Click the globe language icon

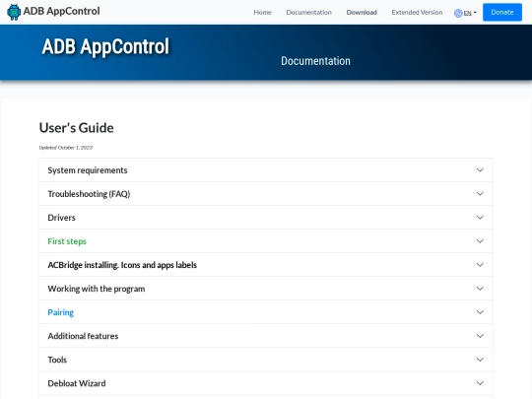pos(458,13)
